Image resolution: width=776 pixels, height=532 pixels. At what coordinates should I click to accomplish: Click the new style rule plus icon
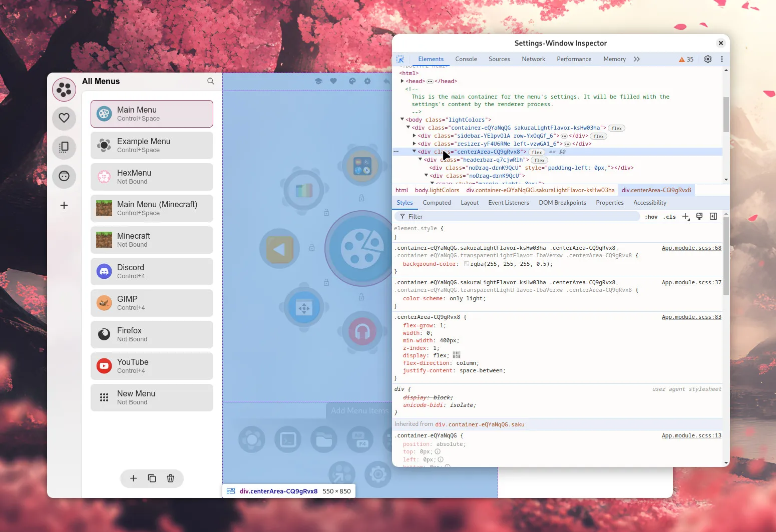685,217
